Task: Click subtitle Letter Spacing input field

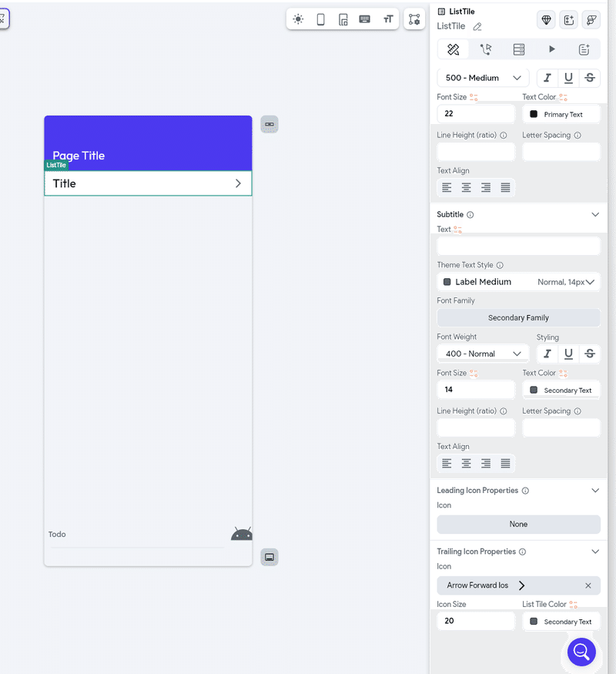Action: click(561, 428)
